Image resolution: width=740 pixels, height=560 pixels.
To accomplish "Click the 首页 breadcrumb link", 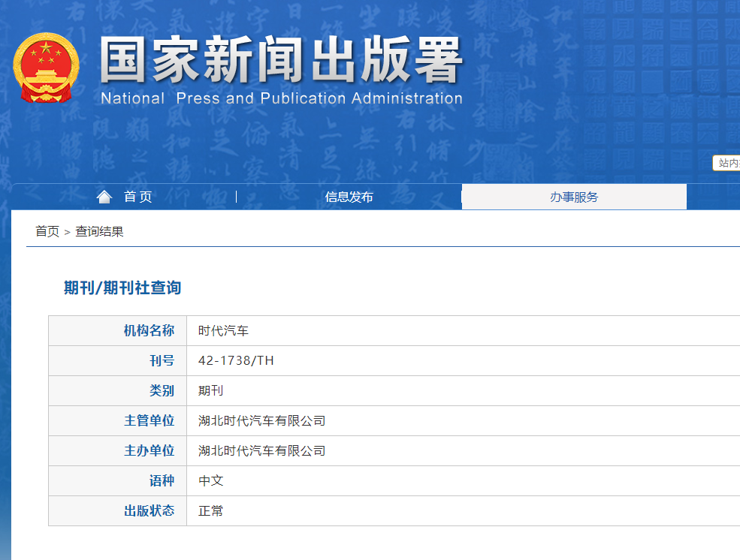I will coord(47,231).
